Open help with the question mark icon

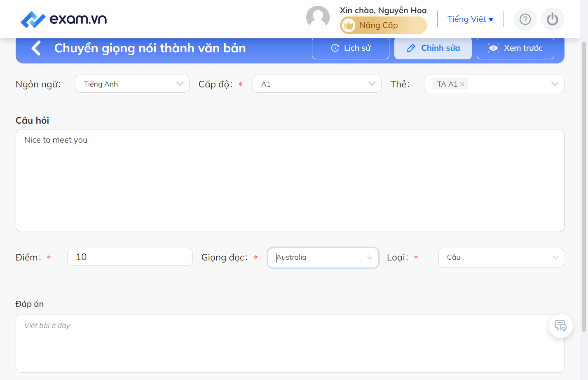pyautogui.click(x=525, y=19)
